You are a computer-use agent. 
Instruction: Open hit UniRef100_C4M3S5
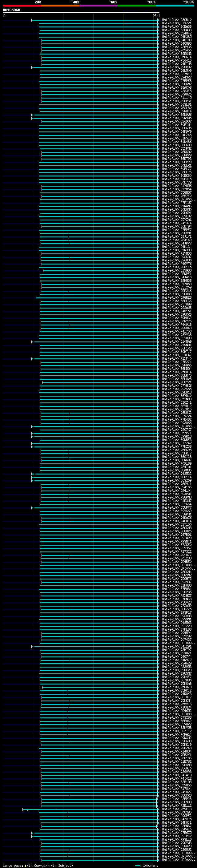click(177, 37)
